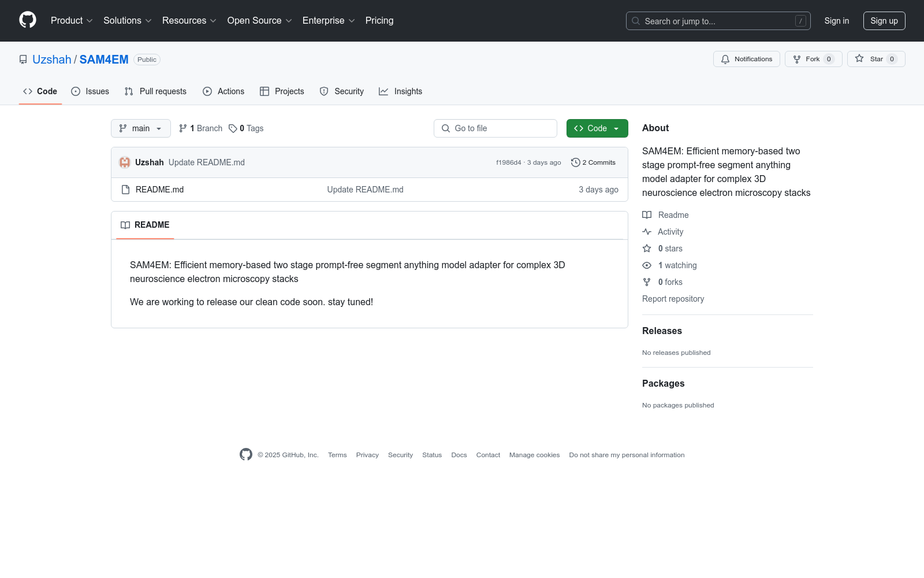Open the Uzshah owner profile link
The height and width of the screenshot is (578, 924).
[x=52, y=60]
